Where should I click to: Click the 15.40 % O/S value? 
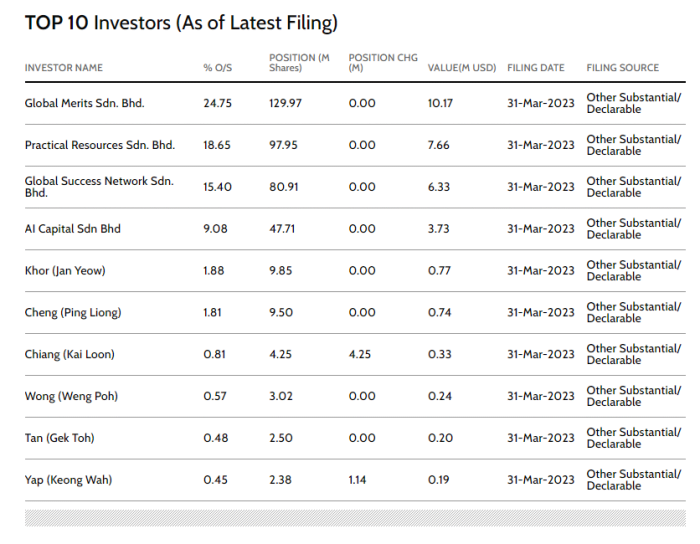(217, 187)
